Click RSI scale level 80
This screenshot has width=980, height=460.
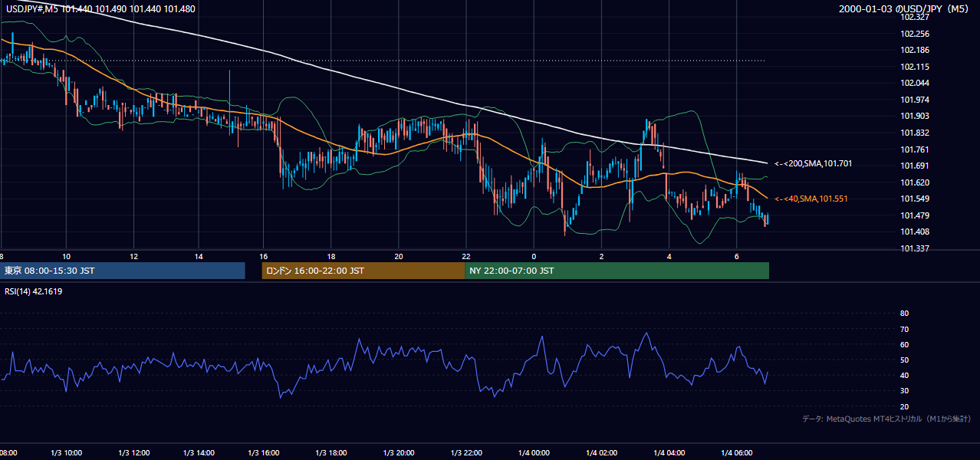904,314
